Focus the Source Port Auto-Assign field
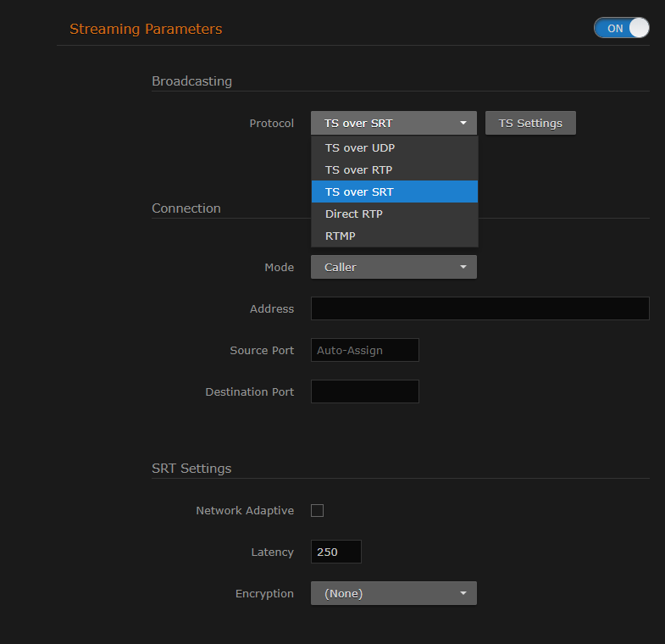 coord(365,350)
